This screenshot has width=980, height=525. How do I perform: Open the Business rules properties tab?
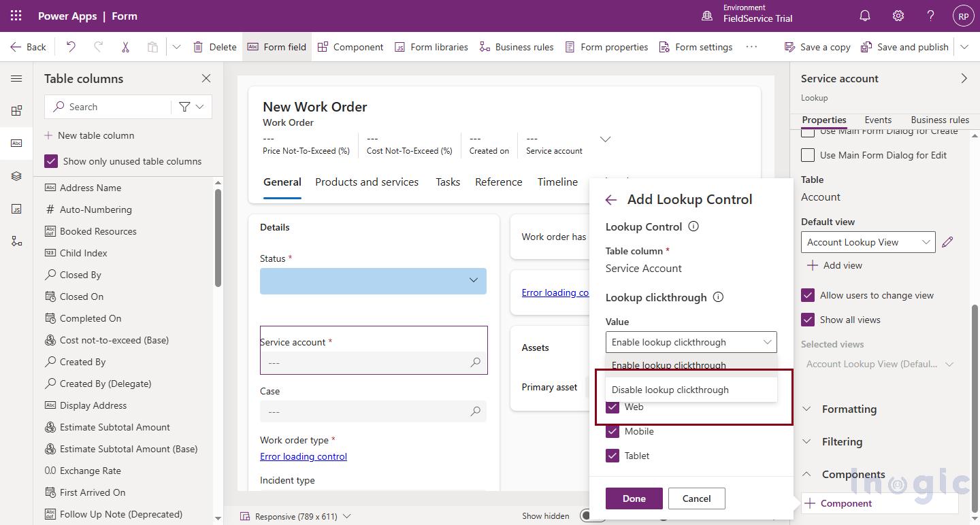point(940,120)
